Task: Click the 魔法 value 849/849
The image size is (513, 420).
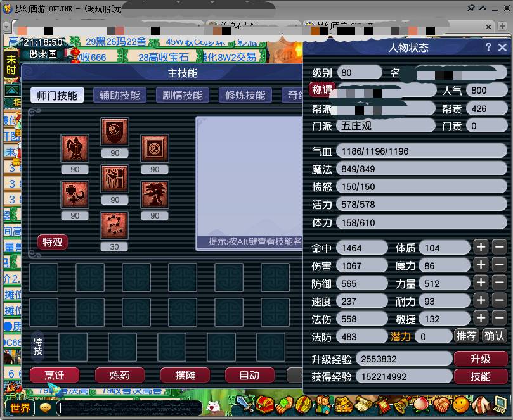Action: tap(422, 169)
